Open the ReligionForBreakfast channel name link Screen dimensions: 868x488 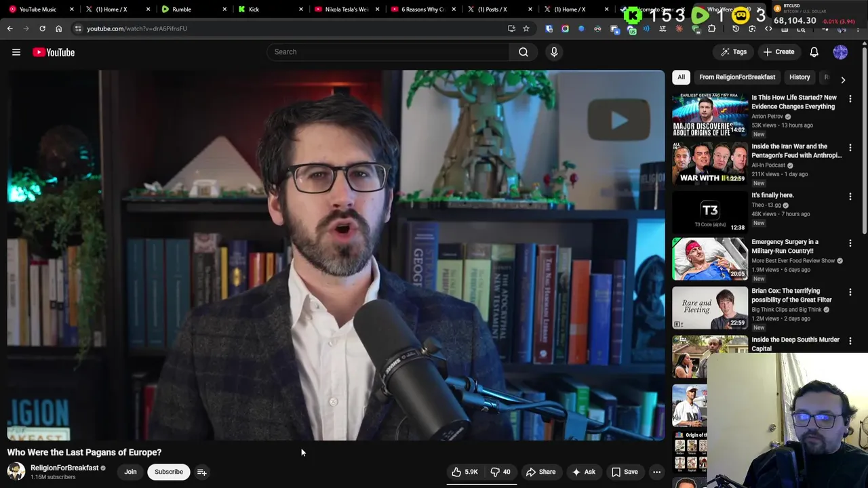pyautogui.click(x=64, y=468)
